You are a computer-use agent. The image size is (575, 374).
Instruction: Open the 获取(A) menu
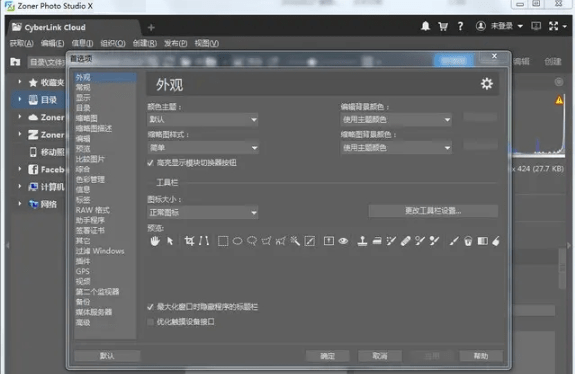pyautogui.click(x=21, y=43)
